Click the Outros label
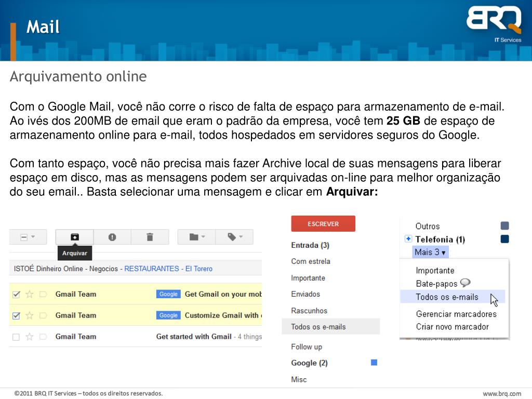The image size is (532, 399). (428, 227)
